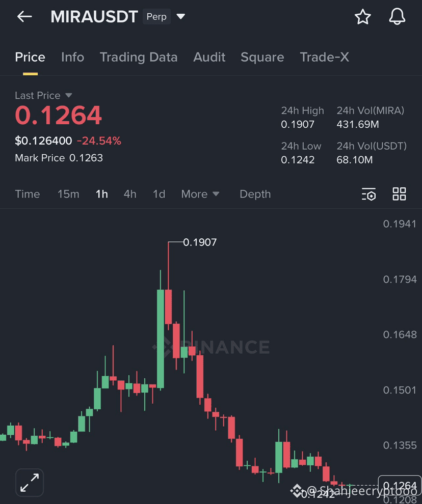Switch to the Trading Data tab

138,57
